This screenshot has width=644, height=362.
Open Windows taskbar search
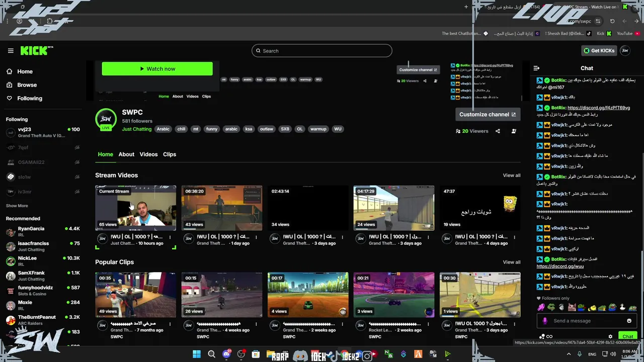tap(212, 354)
